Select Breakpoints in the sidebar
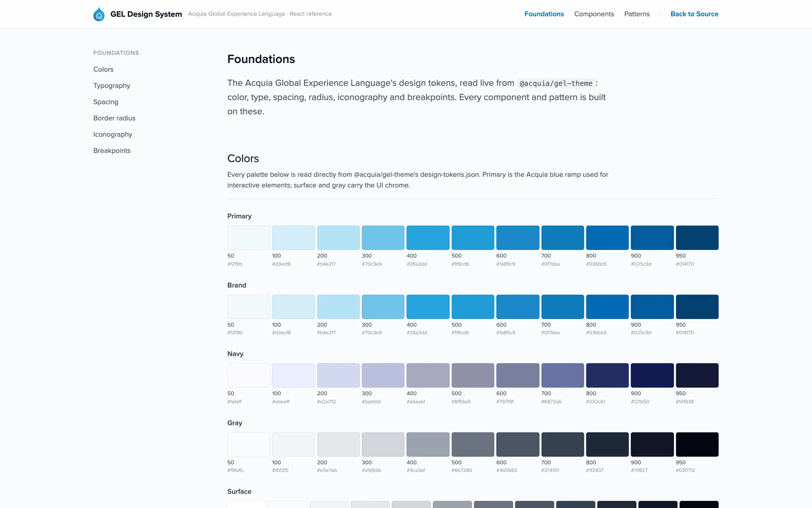This screenshot has width=812, height=508. [x=112, y=150]
